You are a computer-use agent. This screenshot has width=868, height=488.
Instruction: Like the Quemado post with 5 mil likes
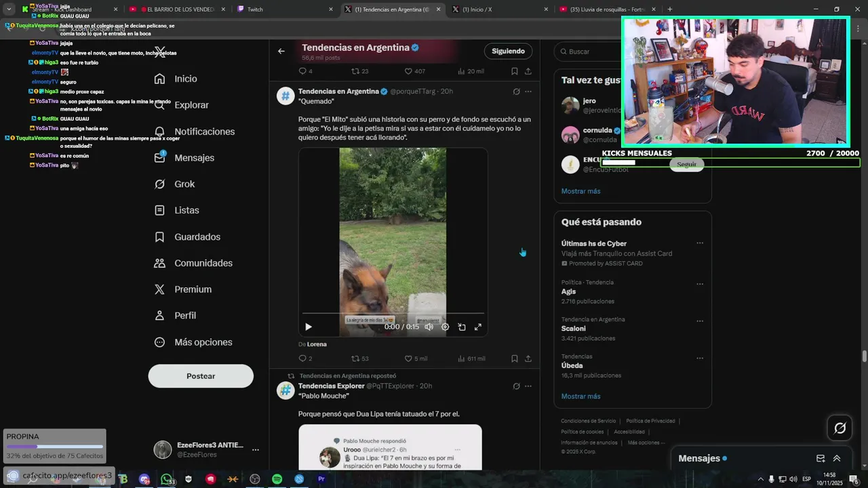coord(416,359)
